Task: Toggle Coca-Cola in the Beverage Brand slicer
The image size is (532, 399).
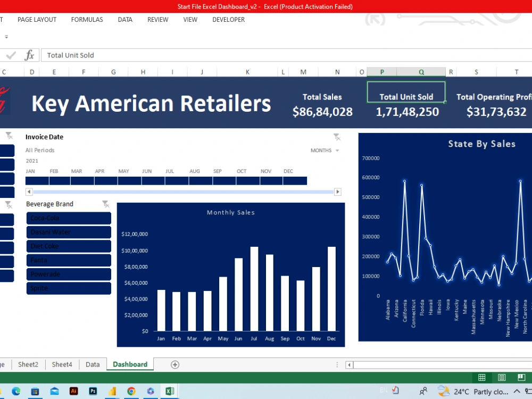Action: pyautogui.click(x=69, y=218)
